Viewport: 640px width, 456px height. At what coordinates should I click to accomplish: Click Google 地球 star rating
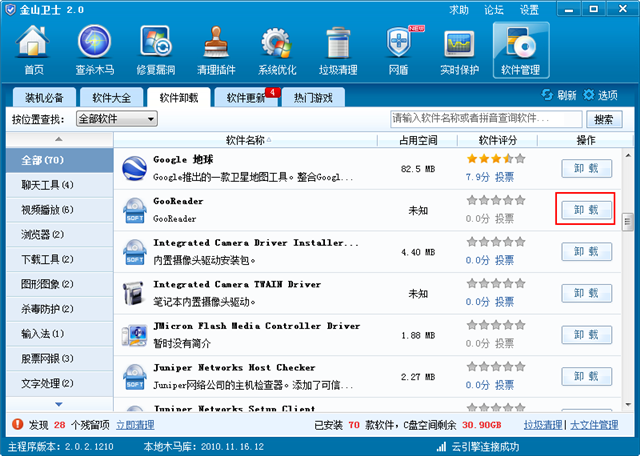[496, 159]
